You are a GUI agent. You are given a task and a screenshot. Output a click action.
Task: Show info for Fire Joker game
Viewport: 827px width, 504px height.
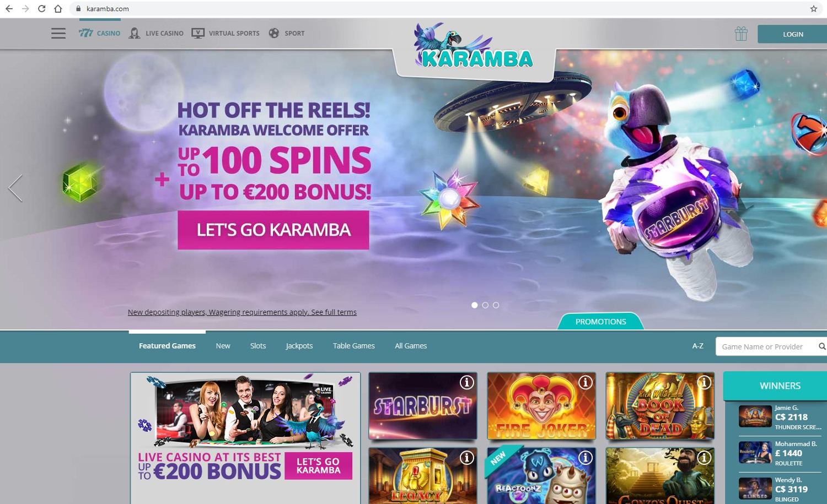(x=586, y=382)
